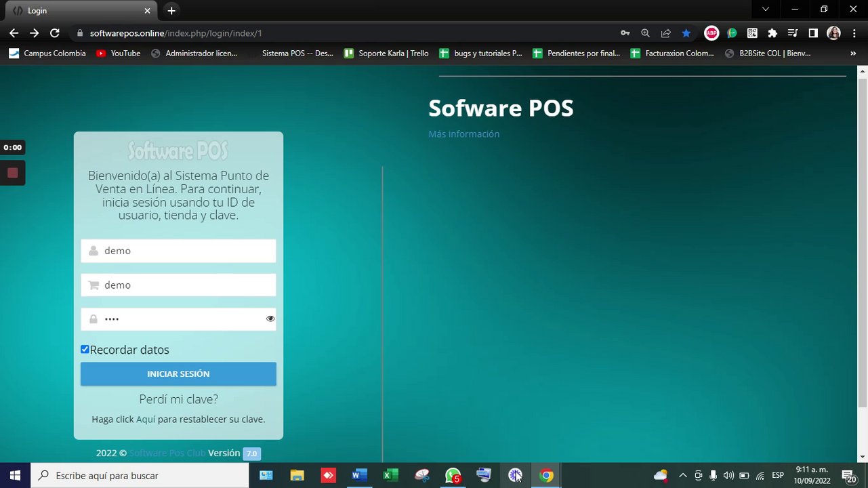Go back with the browser arrow

coord(14,33)
